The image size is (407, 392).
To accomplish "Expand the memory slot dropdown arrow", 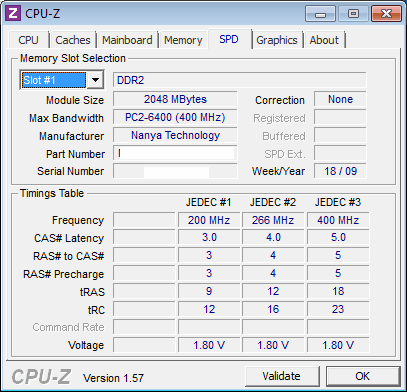I will pyautogui.click(x=95, y=80).
